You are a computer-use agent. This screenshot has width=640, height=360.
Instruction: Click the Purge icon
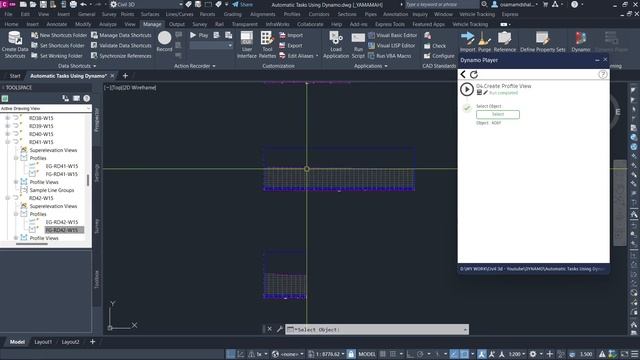[484, 42]
